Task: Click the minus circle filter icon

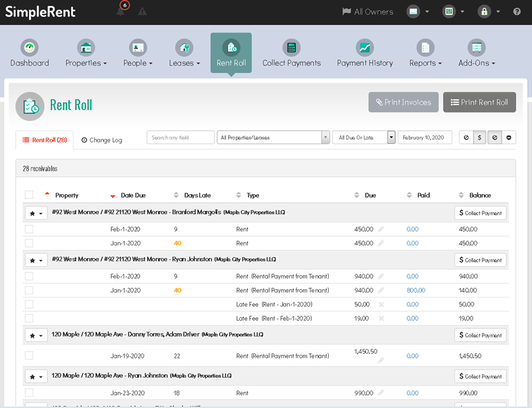Action: click(509, 137)
